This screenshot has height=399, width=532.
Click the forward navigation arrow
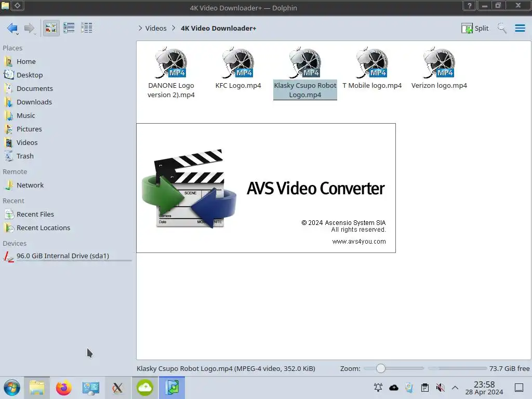[29, 28]
